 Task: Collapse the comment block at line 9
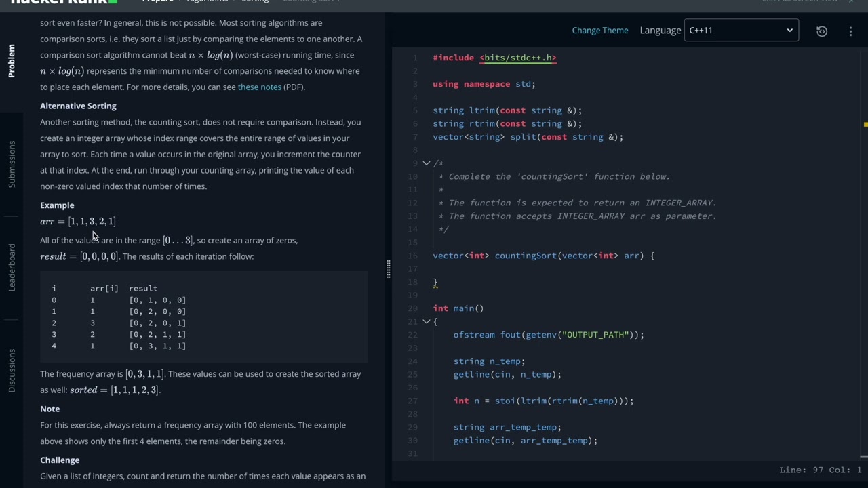(426, 163)
